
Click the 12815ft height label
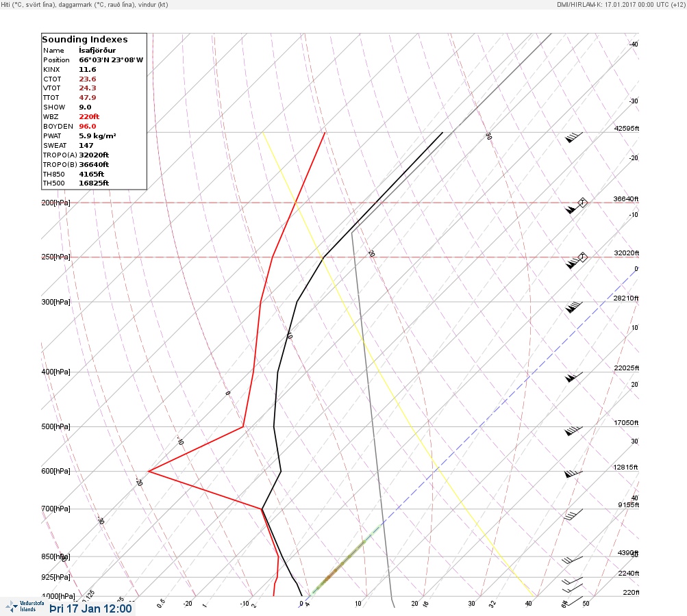625,467
